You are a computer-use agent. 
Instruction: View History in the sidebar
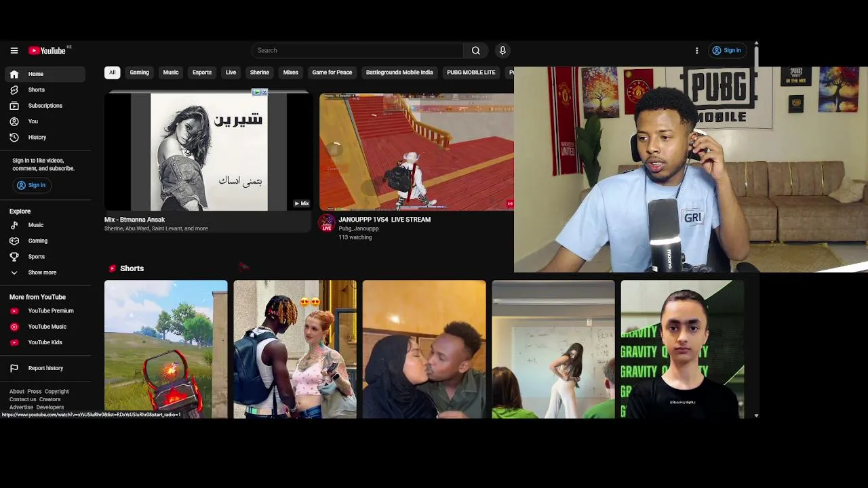(x=45, y=137)
